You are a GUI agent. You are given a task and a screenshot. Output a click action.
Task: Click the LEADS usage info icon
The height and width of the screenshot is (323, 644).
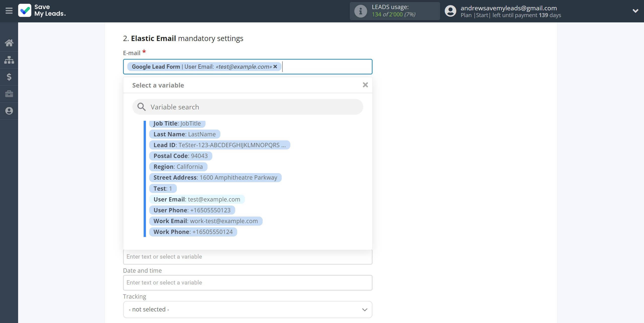coord(360,11)
